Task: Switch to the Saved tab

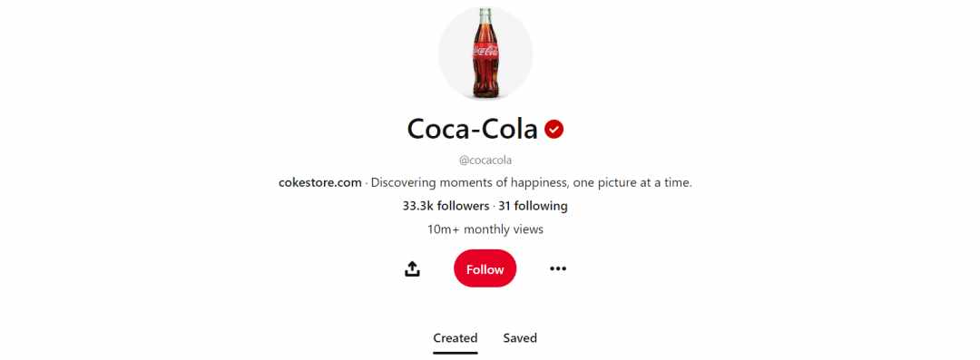Action: (x=520, y=338)
